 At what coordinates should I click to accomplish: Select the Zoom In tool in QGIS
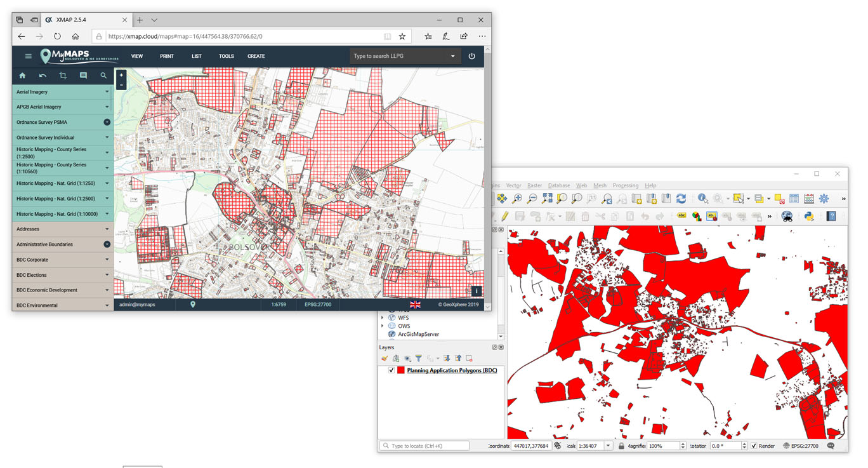click(x=516, y=198)
